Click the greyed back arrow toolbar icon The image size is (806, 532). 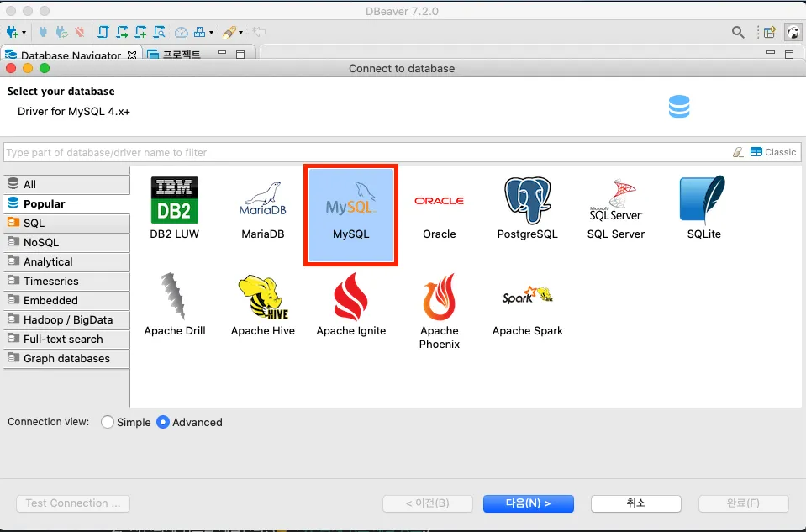pos(259,33)
